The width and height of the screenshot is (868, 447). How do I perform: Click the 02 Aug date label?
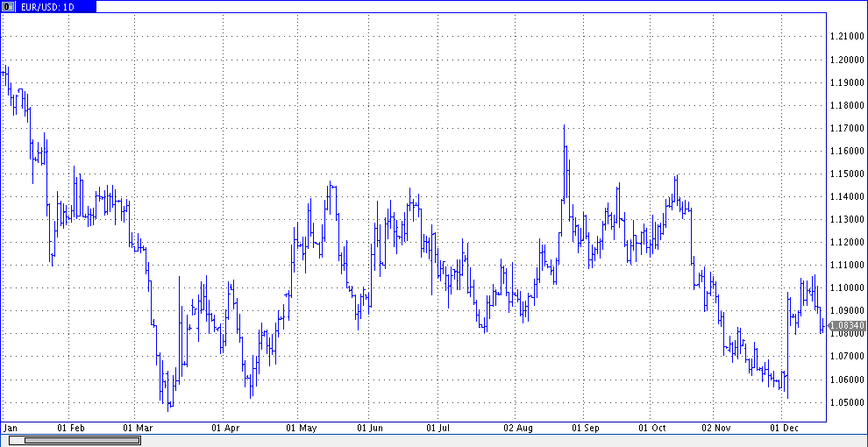click(518, 429)
